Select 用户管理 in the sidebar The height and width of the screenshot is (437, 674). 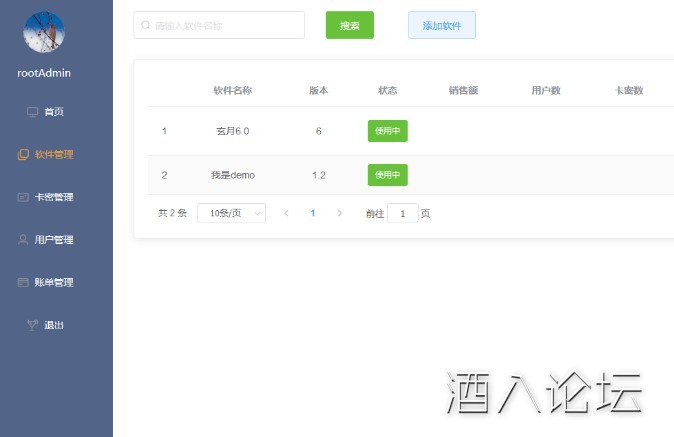pos(54,240)
